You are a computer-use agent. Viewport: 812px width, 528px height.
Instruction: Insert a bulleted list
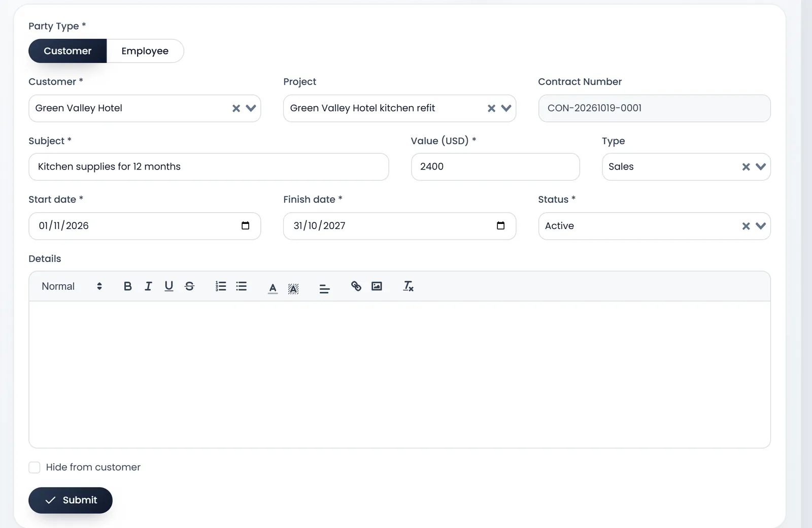click(242, 286)
